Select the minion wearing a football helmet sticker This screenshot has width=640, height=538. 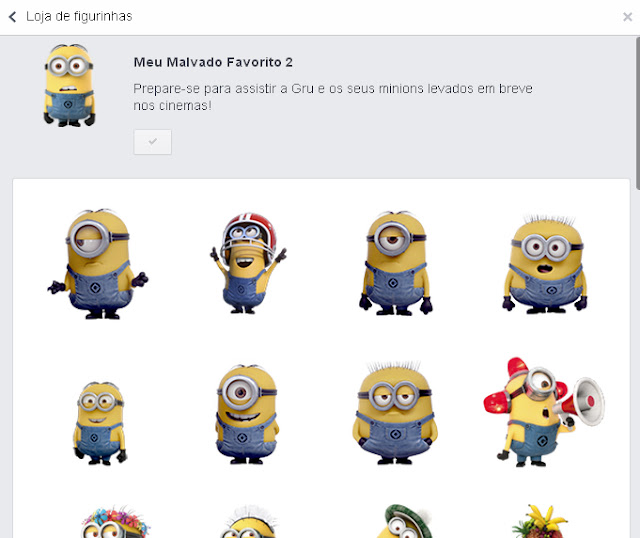click(247, 263)
